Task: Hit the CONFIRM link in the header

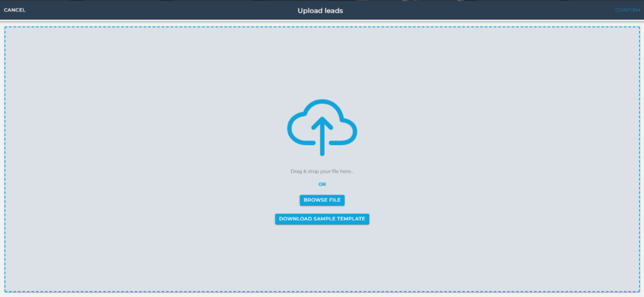Action: (x=628, y=10)
